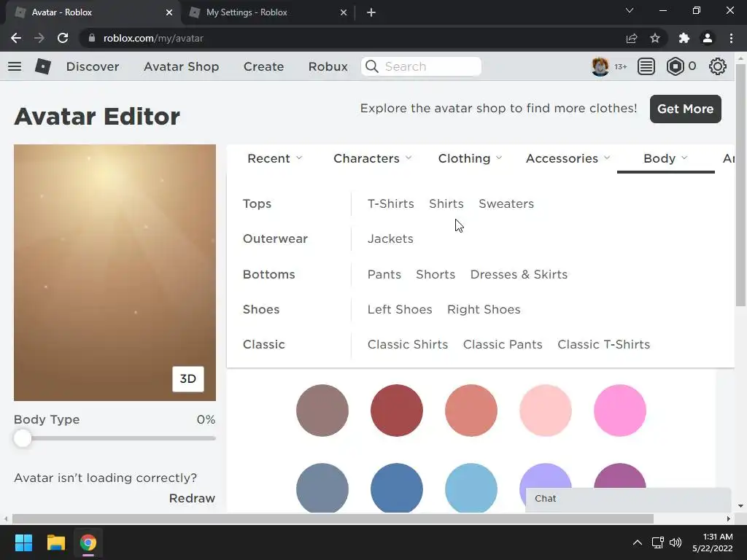This screenshot has height=560, width=747.
Task: Select T-Shirts under Tops
Action: pyautogui.click(x=391, y=204)
